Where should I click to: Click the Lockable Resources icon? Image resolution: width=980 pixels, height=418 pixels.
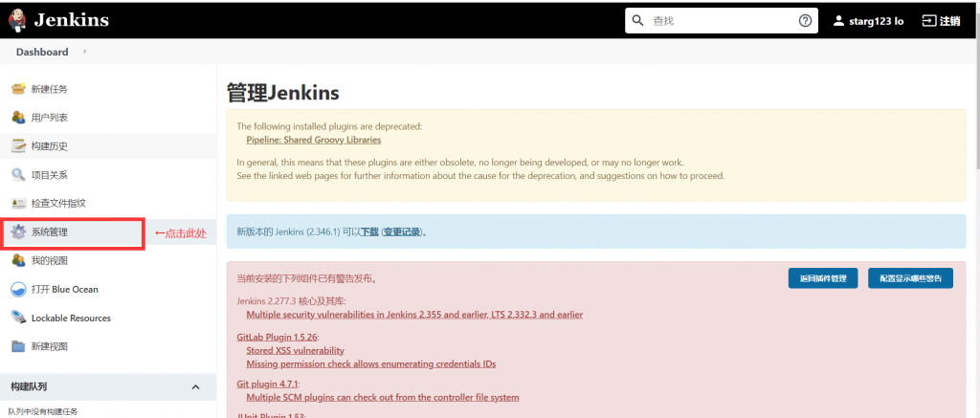19,318
